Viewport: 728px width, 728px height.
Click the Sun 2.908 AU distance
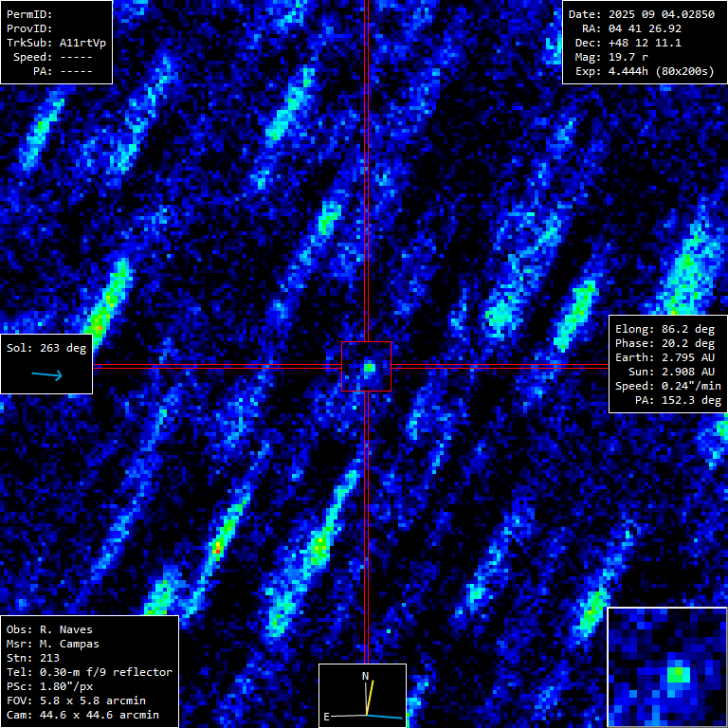pos(667,372)
